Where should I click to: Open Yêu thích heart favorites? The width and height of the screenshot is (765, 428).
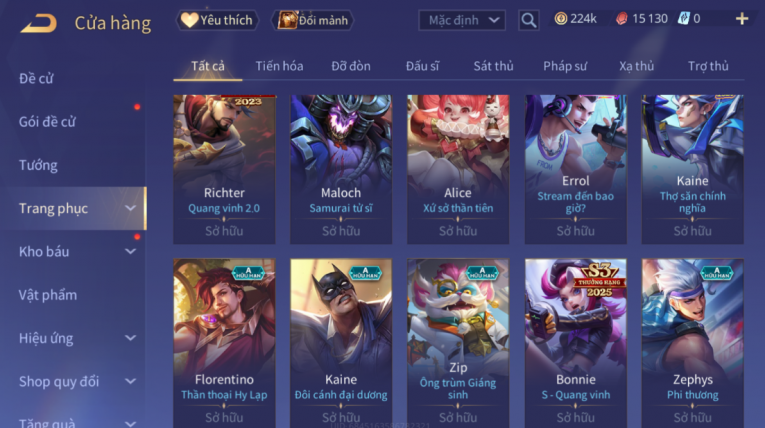(217, 20)
